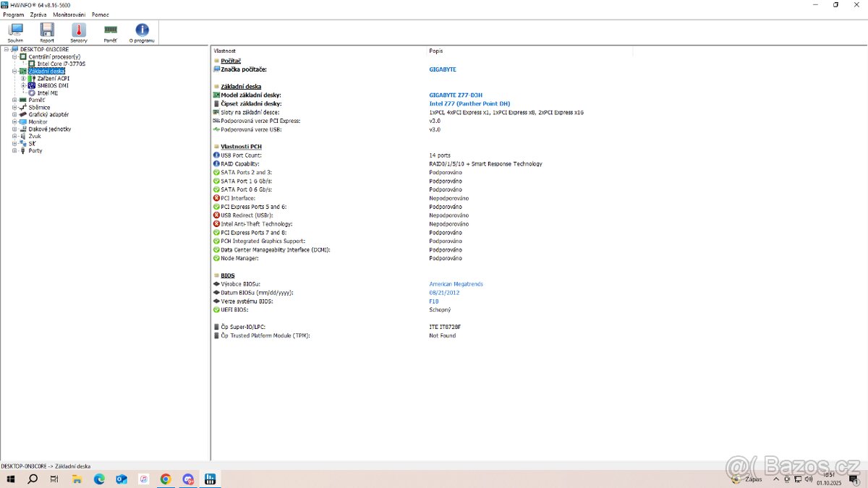Select the Grafický adaptér tree icon

pos(24,114)
